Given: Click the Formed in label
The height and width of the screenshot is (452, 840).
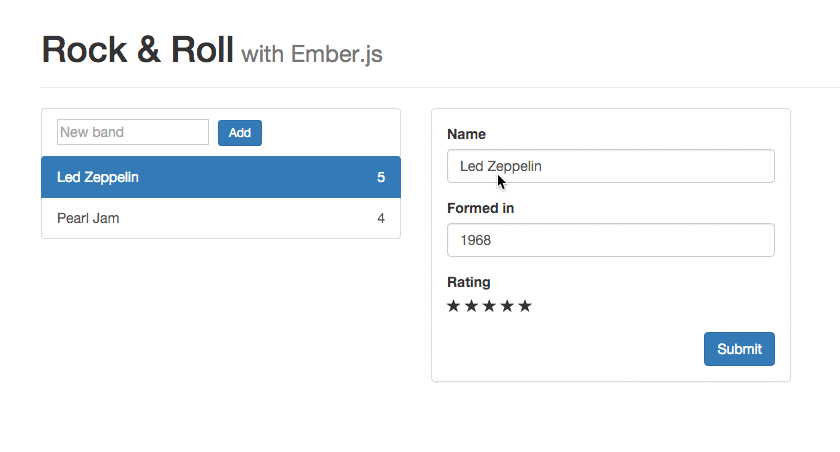Looking at the screenshot, I should [481, 208].
